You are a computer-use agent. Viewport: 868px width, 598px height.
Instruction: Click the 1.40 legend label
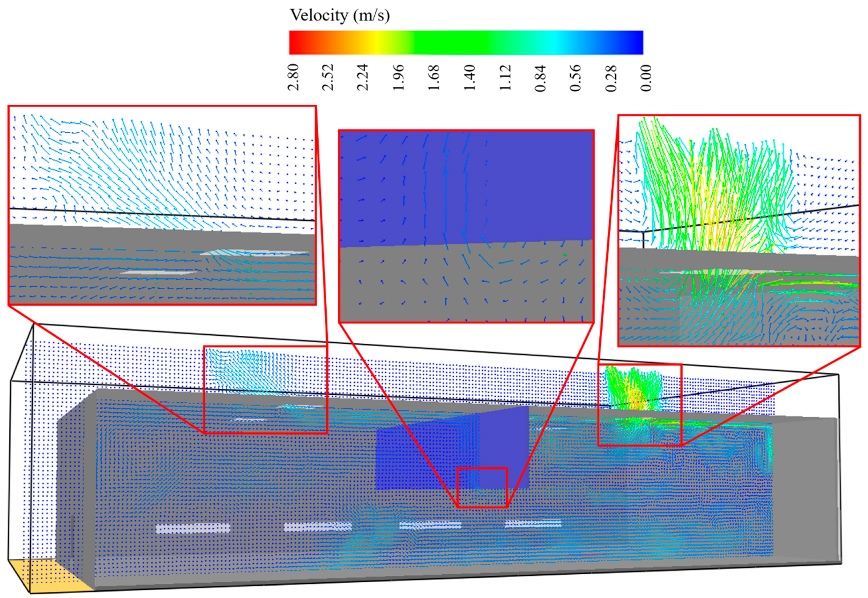[x=470, y=77]
